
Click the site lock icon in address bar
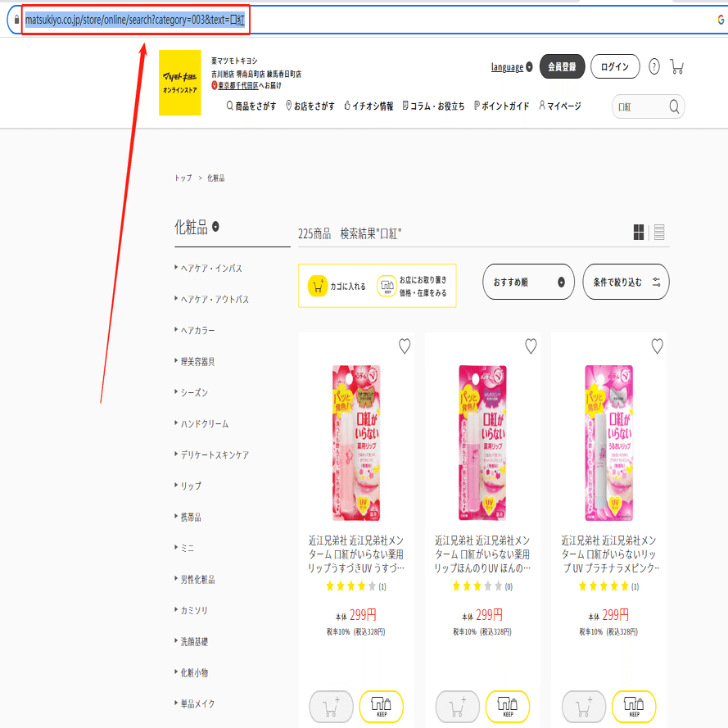tap(16, 20)
